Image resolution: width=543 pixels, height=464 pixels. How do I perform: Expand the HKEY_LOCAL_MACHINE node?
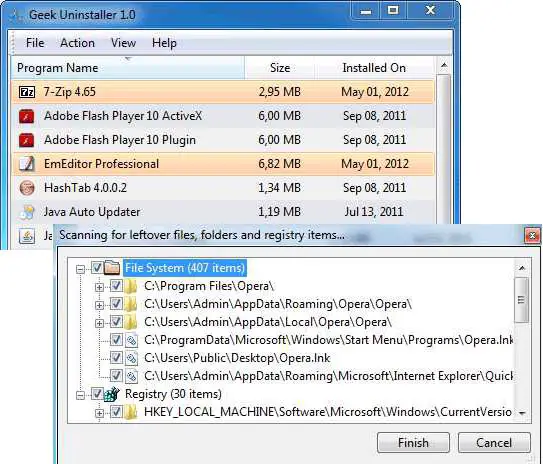99,413
